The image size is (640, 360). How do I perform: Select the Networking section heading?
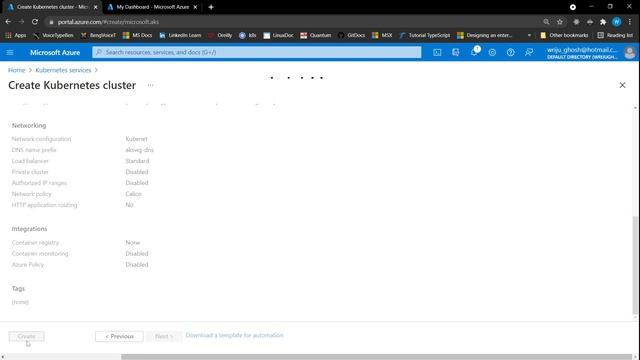point(29,126)
